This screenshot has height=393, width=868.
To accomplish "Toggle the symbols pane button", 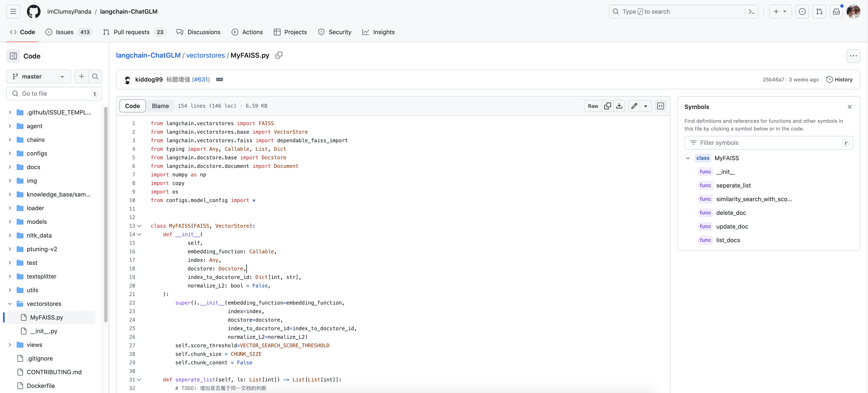I will [660, 106].
